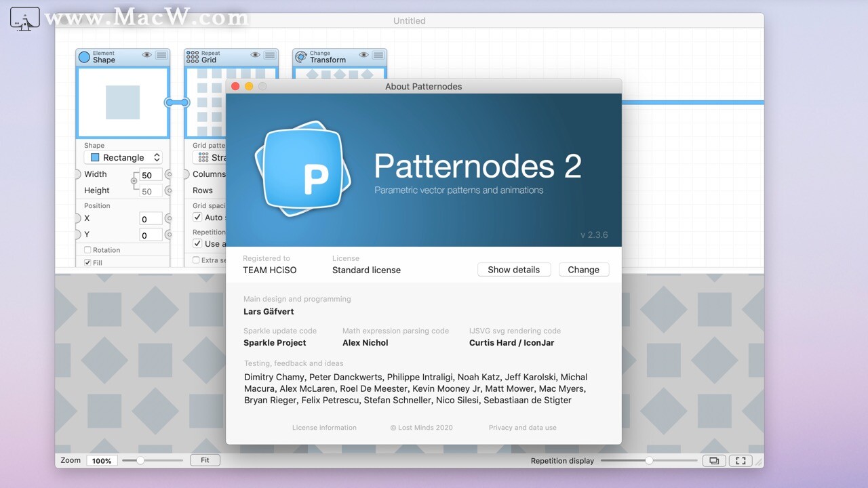Open the License information link
Image resolution: width=868 pixels, height=488 pixels.
point(324,428)
